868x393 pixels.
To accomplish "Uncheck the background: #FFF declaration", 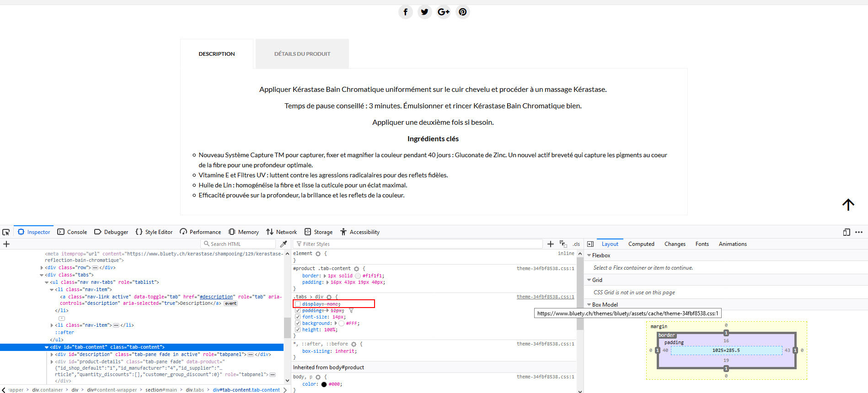I will point(298,324).
